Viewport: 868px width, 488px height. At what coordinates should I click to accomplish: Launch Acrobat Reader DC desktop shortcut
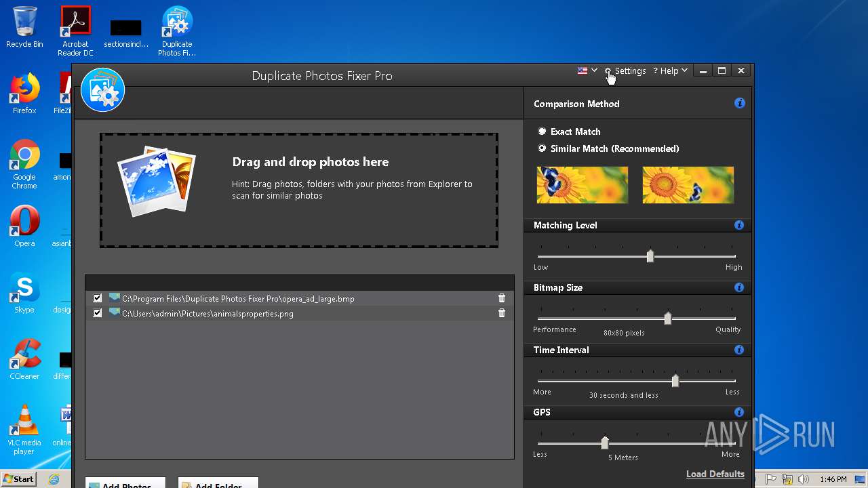coord(75,31)
